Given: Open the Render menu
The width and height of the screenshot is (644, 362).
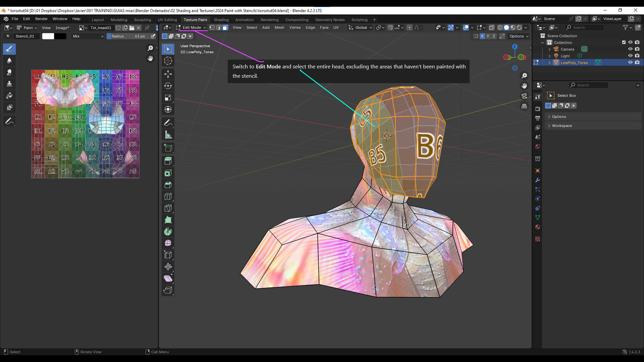Looking at the screenshot, I should click(41, 19).
